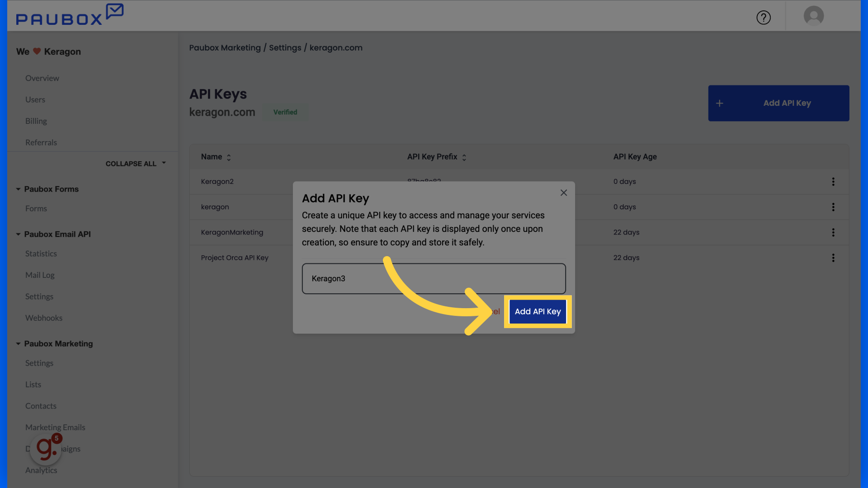Open the kebab menu for keragon row
The image size is (868, 488).
point(833,207)
